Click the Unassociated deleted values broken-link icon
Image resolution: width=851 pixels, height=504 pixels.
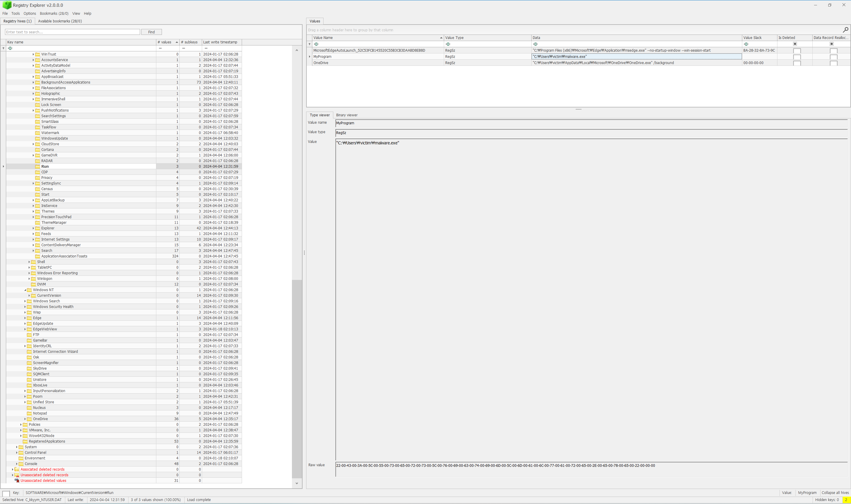click(x=17, y=481)
